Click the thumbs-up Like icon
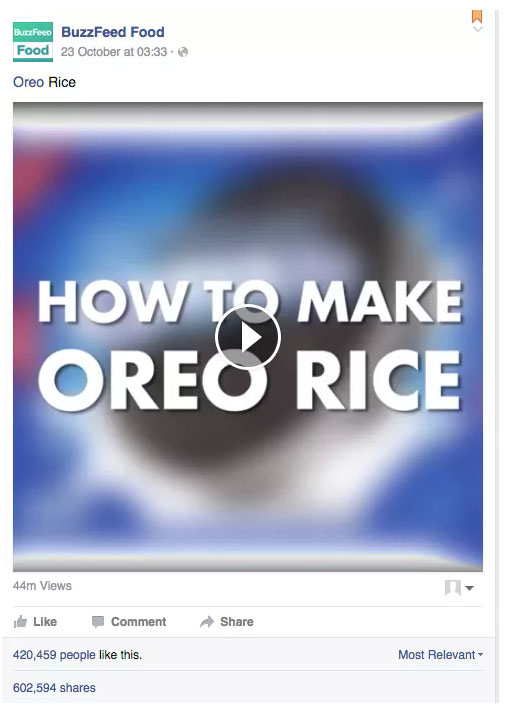 (20, 622)
